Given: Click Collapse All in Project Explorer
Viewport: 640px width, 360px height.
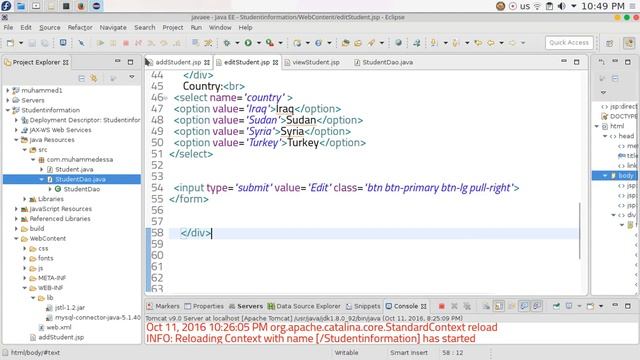Looking at the screenshot, I should coord(82,78).
